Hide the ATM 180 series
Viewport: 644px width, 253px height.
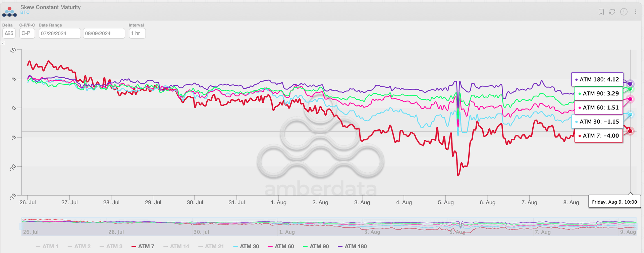[353, 246]
